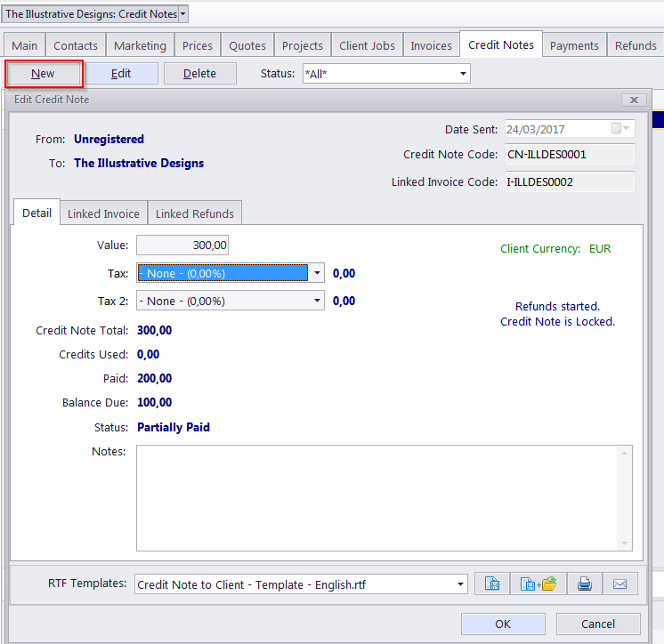664x644 pixels.
Task: Click the New button
Action: pyautogui.click(x=43, y=74)
